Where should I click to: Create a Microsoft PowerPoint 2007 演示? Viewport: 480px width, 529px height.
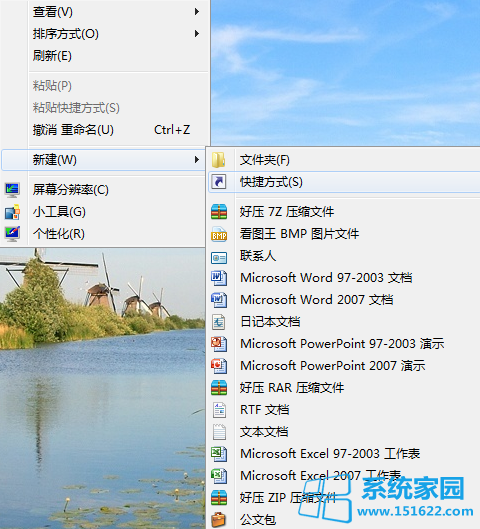click(x=344, y=366)
